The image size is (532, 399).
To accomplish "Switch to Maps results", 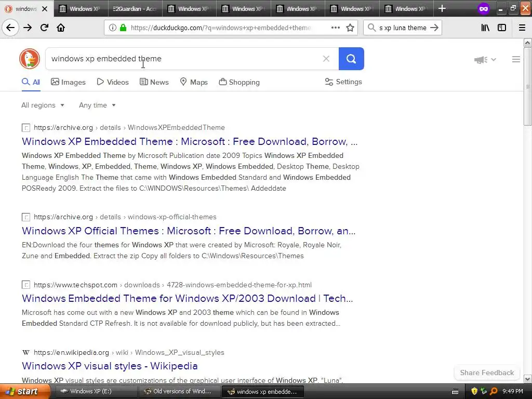I will click(x=194, y=82).
